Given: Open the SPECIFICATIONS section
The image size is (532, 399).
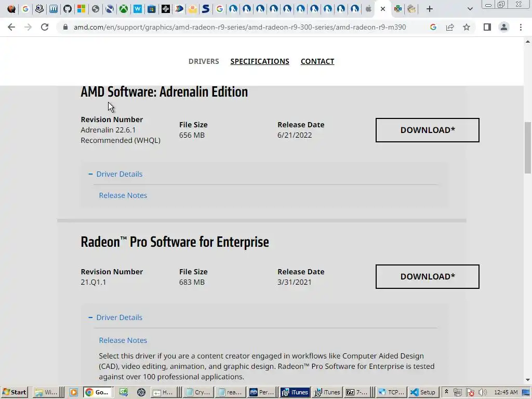Looking at the screenshot, I should coord(260,61).
